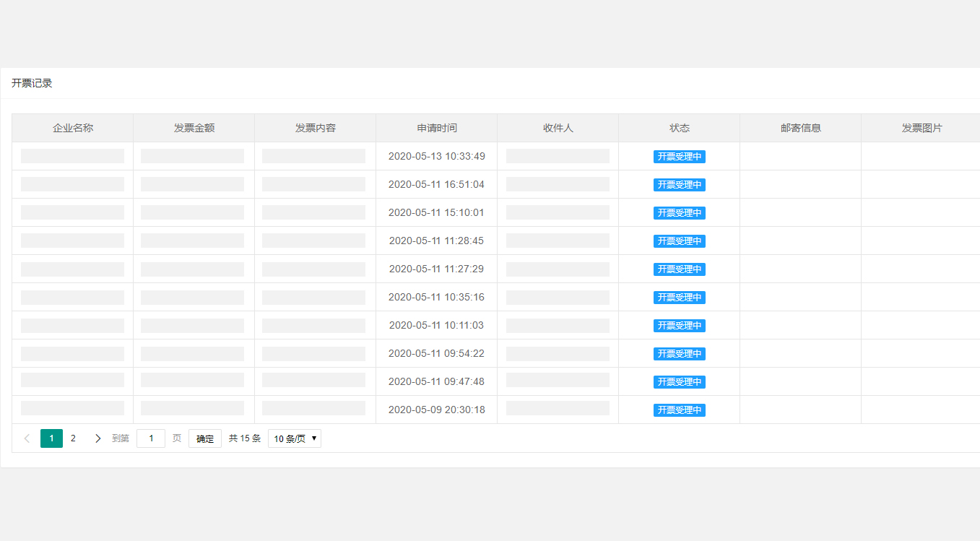Select page 1 in pagination
Image resolution: width=980 pixels, height=541 pixels.
pos(51,438)
